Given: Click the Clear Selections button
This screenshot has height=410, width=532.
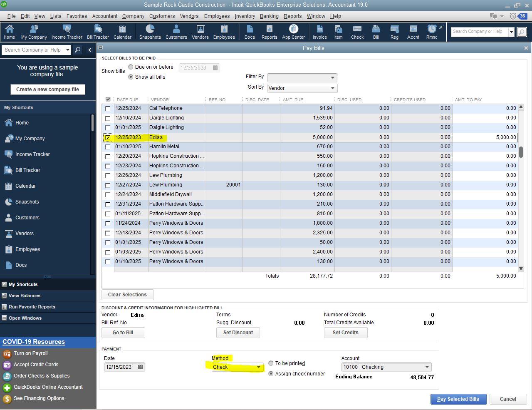Looking at the screenshot, I should (127, 295).
